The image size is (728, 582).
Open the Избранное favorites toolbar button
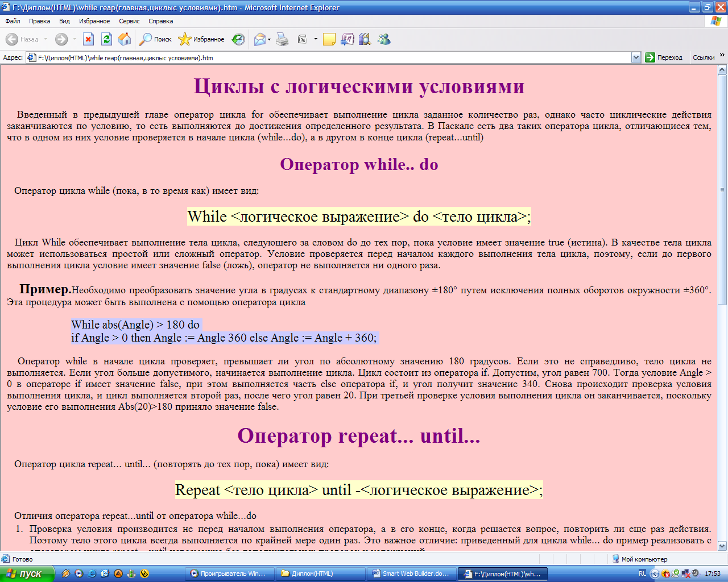click(202, 39)
